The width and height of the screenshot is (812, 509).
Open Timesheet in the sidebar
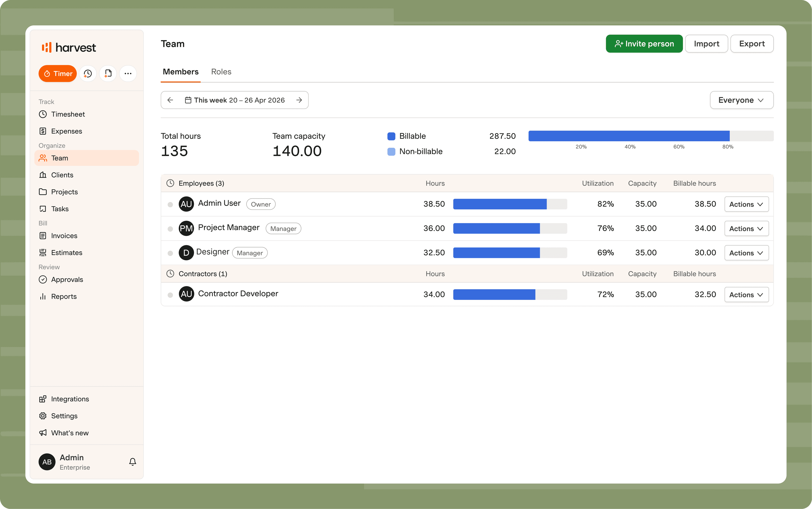(87, 114)
